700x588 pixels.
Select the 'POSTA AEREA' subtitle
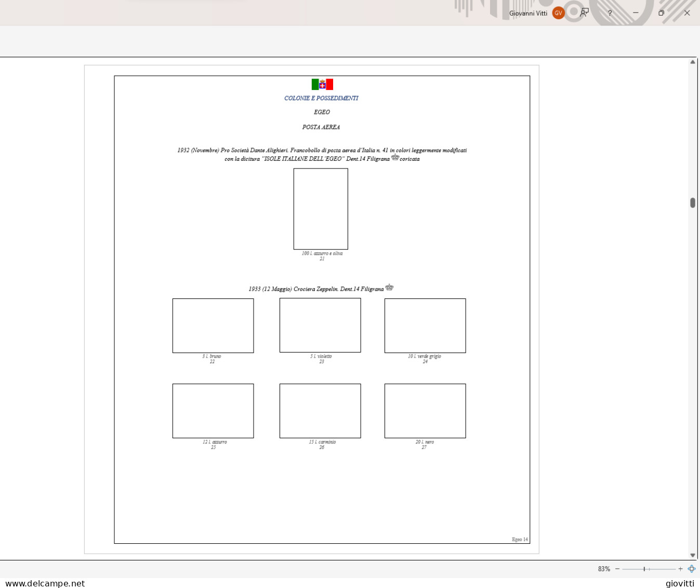coord(321,127)
